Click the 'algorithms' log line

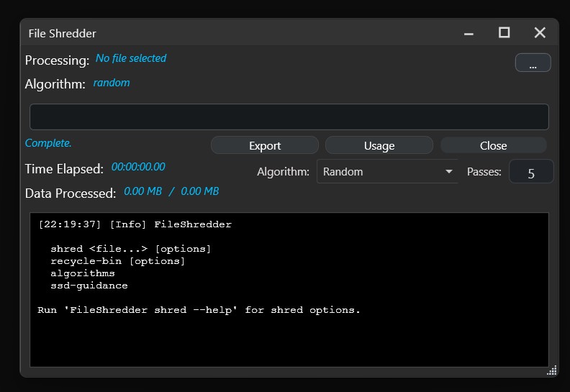pyautogui.click(x=83, y=273)
